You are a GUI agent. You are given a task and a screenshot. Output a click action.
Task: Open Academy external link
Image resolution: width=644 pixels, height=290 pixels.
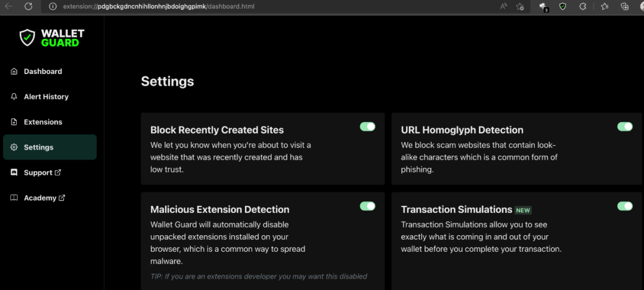[40, 198]
